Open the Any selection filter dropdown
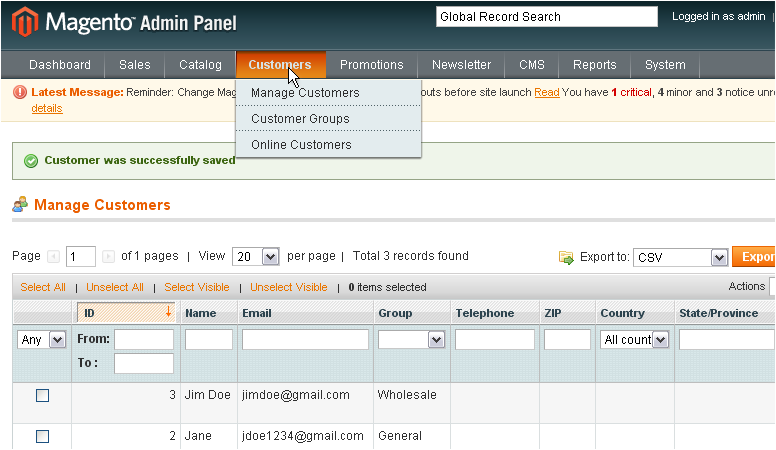Viewport: 776px width, 450px height. (42, 340)
